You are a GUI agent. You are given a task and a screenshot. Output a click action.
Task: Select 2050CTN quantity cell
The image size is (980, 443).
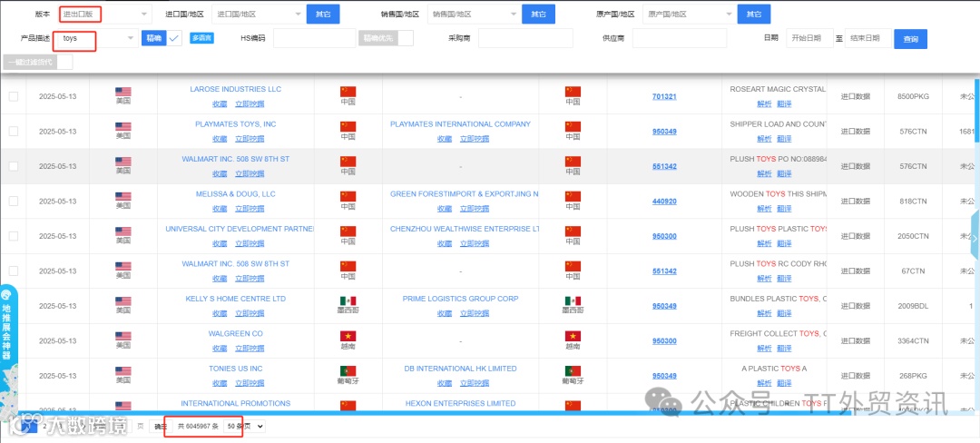pyautogui.click(x=913, y=236)
